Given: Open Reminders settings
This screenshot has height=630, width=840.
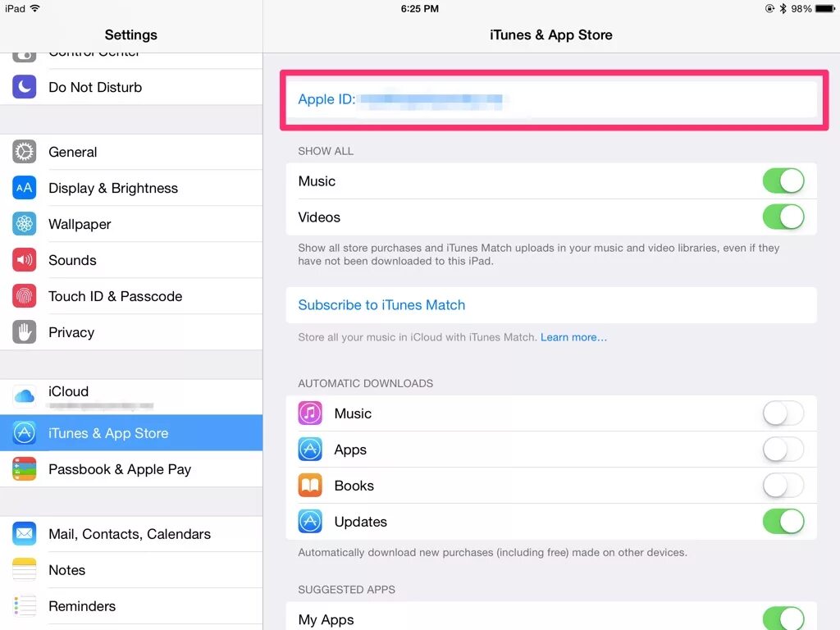Looking at the screenshot, I should 131,606.
